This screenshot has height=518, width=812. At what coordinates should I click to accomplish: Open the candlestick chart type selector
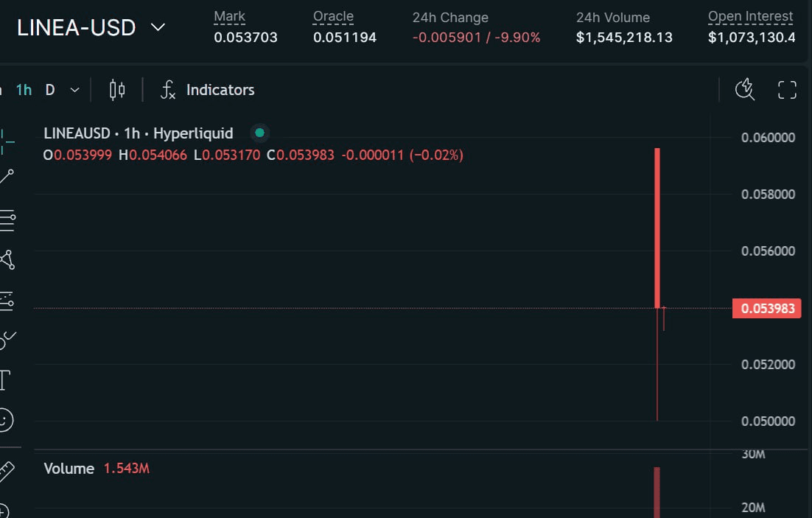(117, 90)
